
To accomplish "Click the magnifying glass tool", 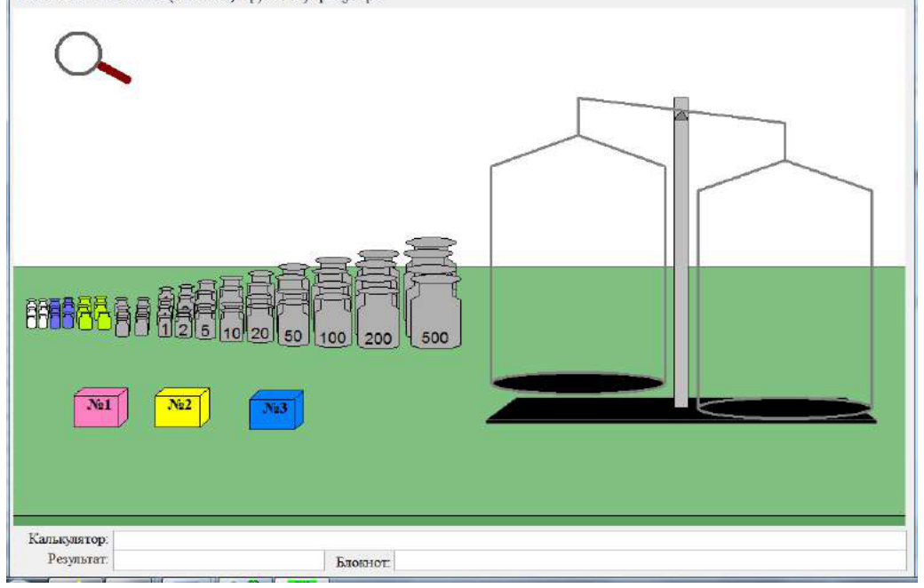I will (x=92, y=57).
